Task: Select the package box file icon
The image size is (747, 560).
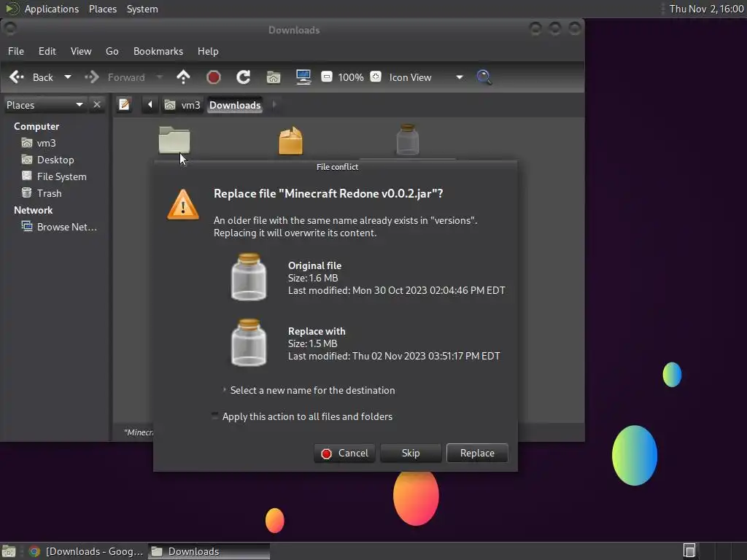Action: (x=290, y=141)
